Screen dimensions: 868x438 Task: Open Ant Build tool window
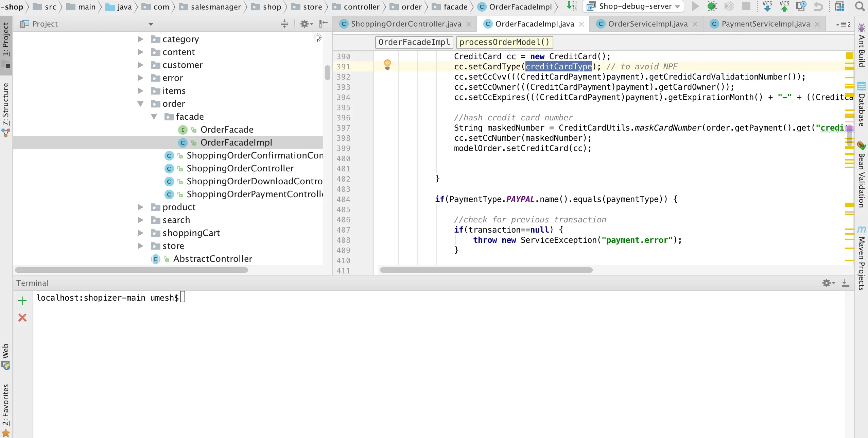click(x=861, y=45)
